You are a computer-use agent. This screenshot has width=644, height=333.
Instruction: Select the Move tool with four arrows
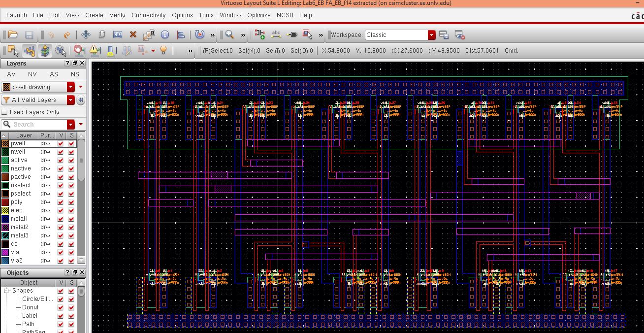(x=86, y=34)
